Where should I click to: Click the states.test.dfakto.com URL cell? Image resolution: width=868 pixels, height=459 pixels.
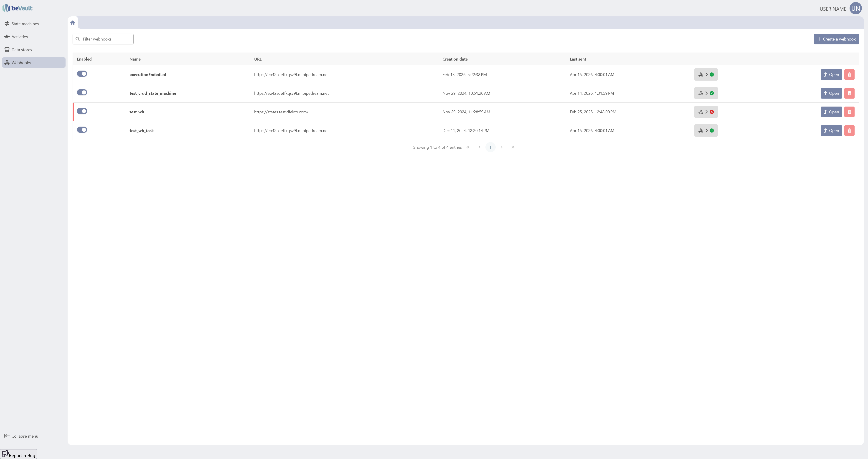(281, 112)
